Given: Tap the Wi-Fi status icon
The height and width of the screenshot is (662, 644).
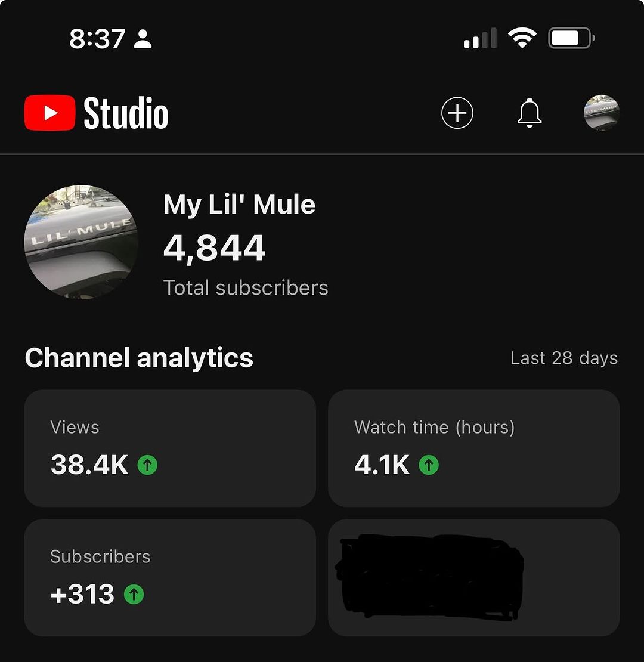Looking at the screenshot, I should pyautogui.click(x=522, y=39).
